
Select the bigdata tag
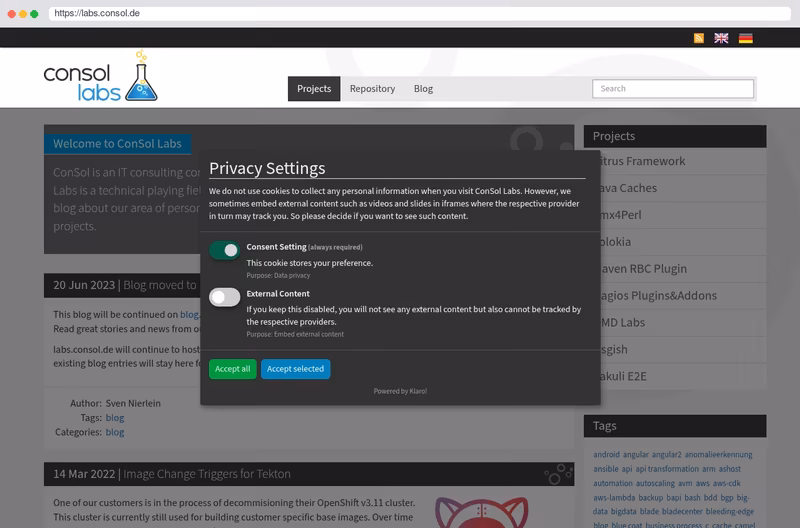pos(623,511)
